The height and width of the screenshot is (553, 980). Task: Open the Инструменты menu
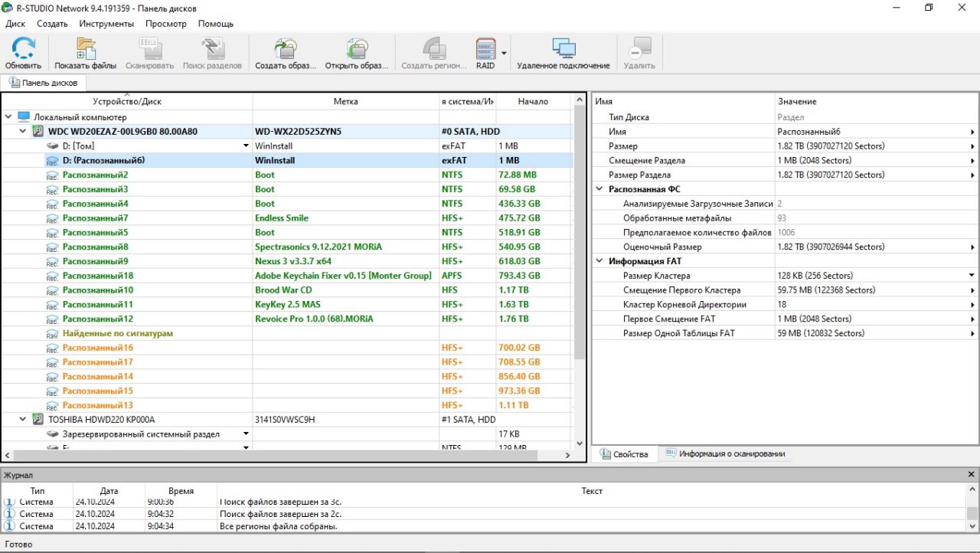point(106,24)
